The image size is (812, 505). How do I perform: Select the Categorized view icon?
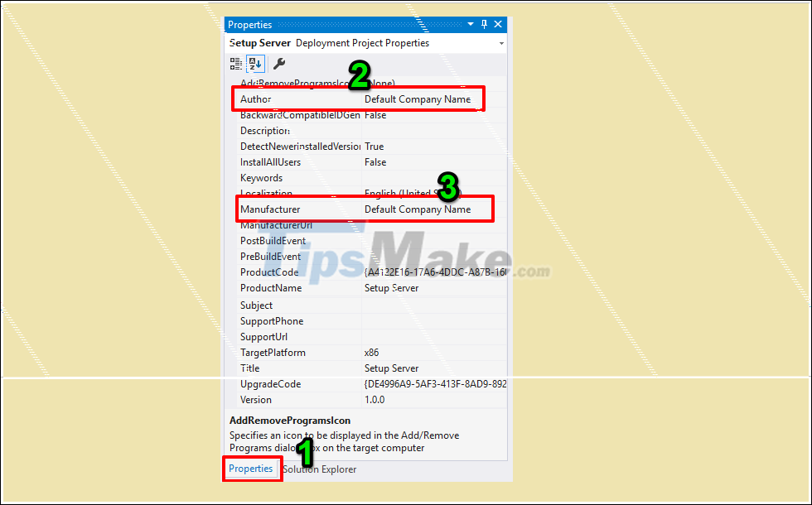[x=234, y=63]
